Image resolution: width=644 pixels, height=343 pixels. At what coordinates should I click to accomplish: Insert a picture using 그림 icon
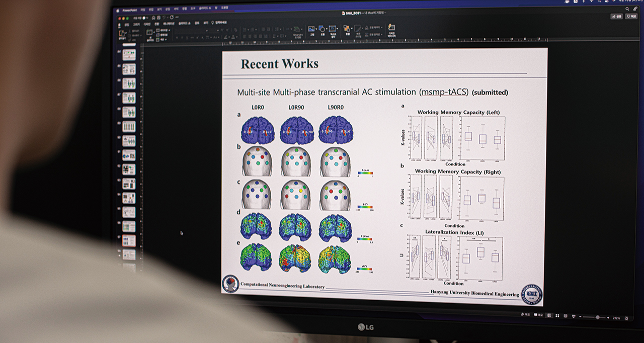[311, 29]
